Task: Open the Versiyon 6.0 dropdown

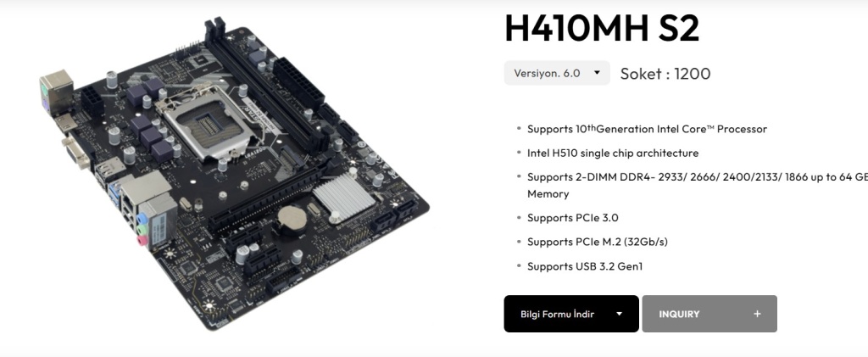Action: pyautogui.click(x=557, y=73)
